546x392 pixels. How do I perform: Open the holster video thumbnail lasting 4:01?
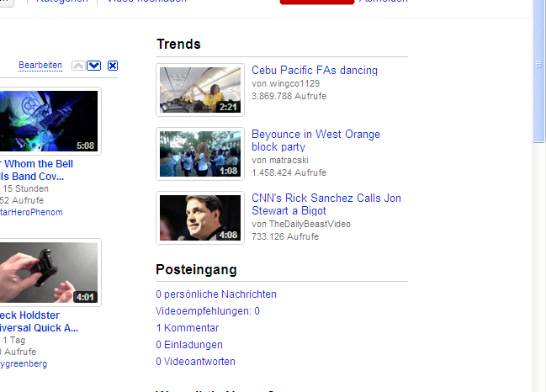coord(49,273)
